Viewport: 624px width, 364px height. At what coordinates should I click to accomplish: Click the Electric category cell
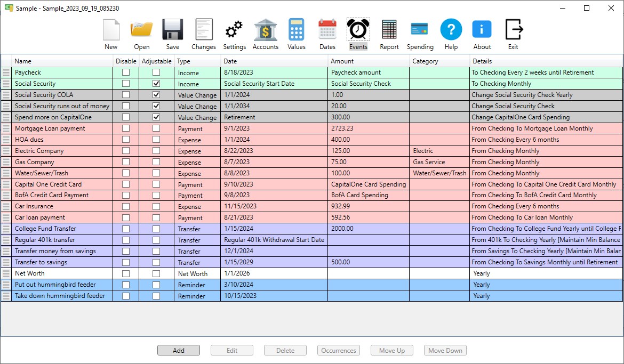(439, 151)
